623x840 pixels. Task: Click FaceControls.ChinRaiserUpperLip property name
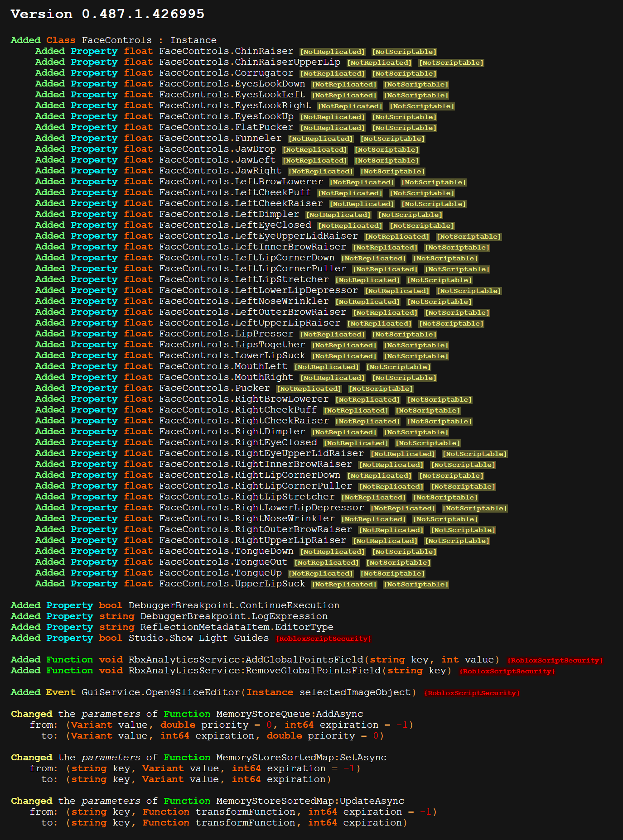pos(250,62)
